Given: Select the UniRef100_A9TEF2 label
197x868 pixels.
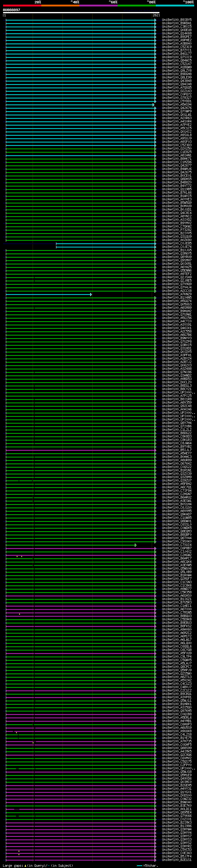Looking at the screenshot, I should pos(176,274).
